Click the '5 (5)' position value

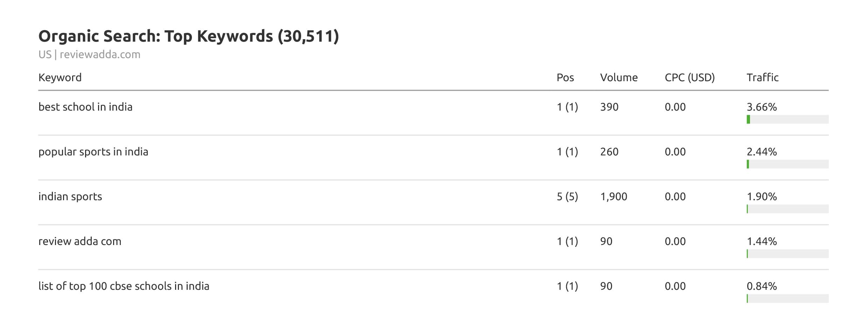click(567, 196)
